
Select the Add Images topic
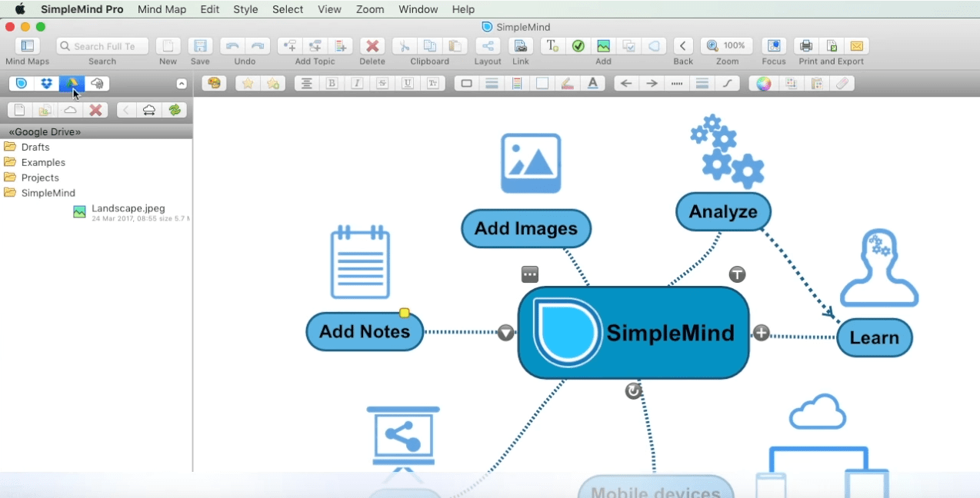coord(526,228)
